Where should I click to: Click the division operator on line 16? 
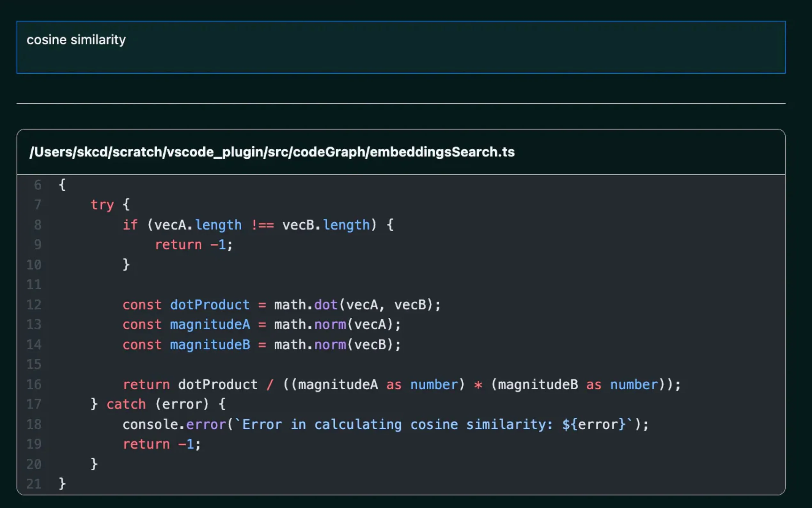click(x=270, y=385)
